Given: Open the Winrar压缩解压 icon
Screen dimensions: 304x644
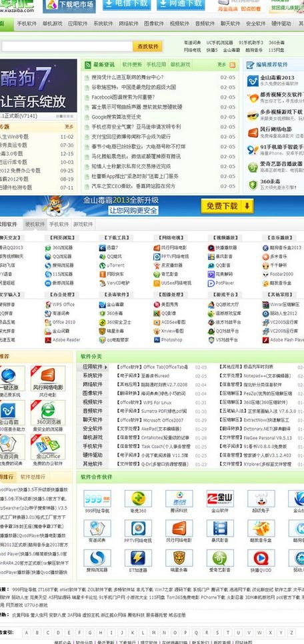Looking at the screenshot, I should pyautogui.click(x=265, y=305).
